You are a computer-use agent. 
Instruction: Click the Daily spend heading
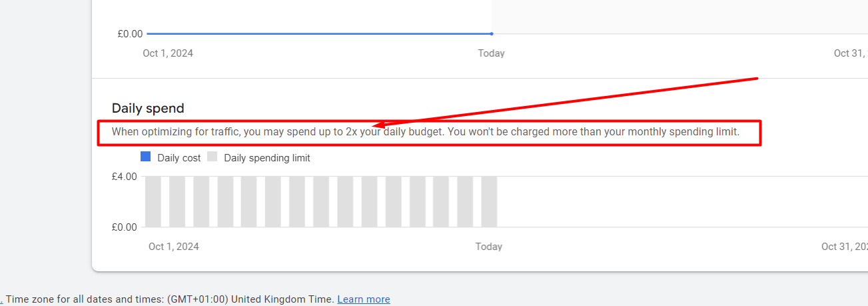click(148, 108)
